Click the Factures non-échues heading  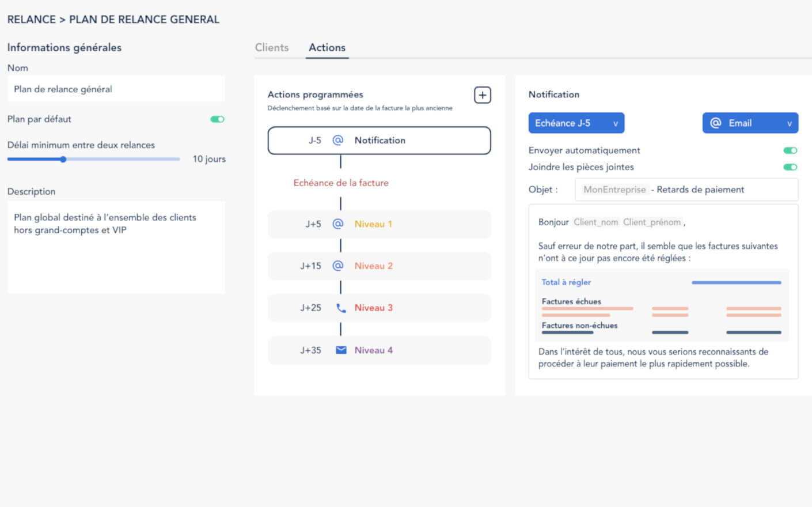point(579,326)
